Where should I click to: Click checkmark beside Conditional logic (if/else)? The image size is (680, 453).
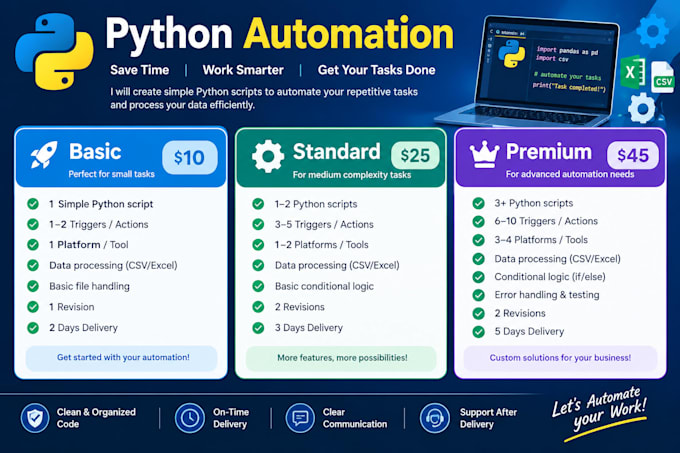[x=478, y=277]
